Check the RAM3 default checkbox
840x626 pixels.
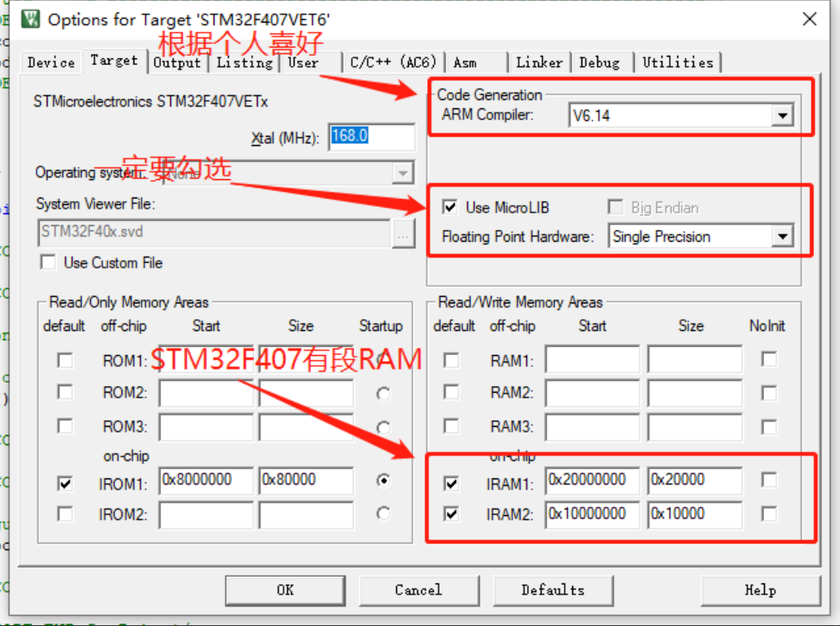(x=451, y=426)
